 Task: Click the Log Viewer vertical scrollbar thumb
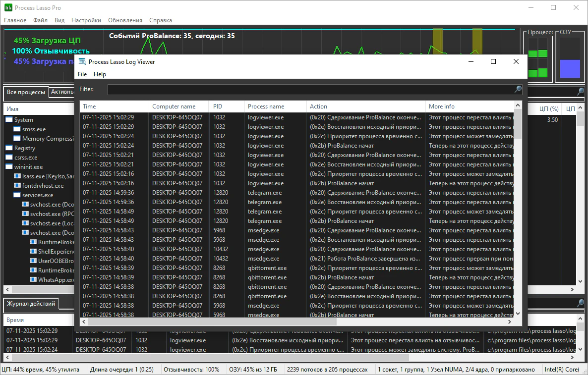[518, 123]
